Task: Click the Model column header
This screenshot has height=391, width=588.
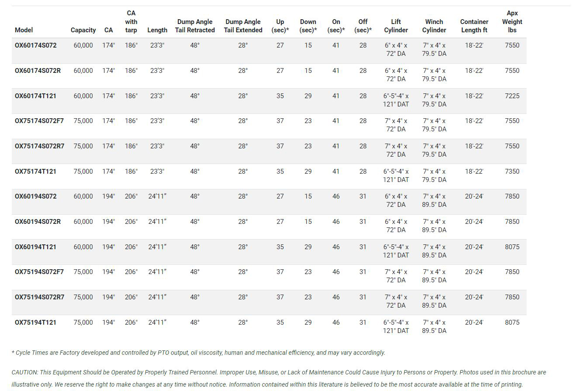Action: click(x=24, y=30)
